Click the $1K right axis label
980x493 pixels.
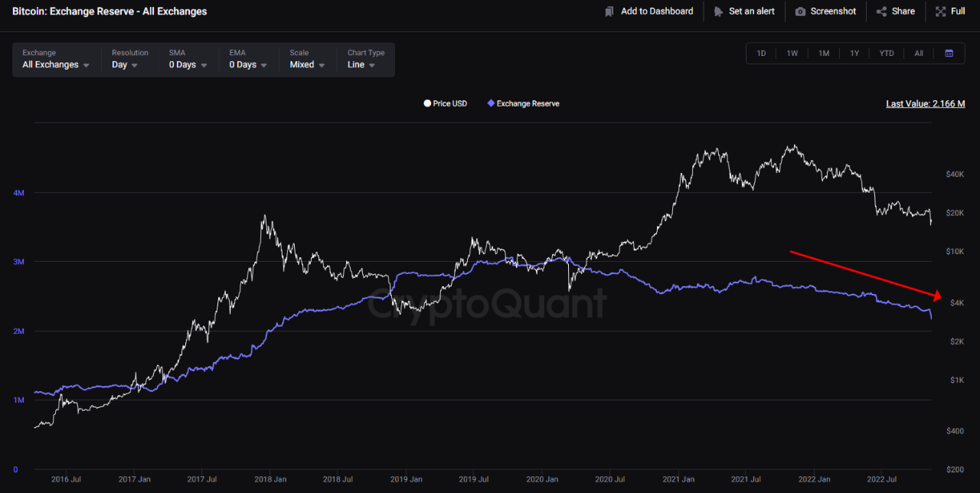point(957,380)
